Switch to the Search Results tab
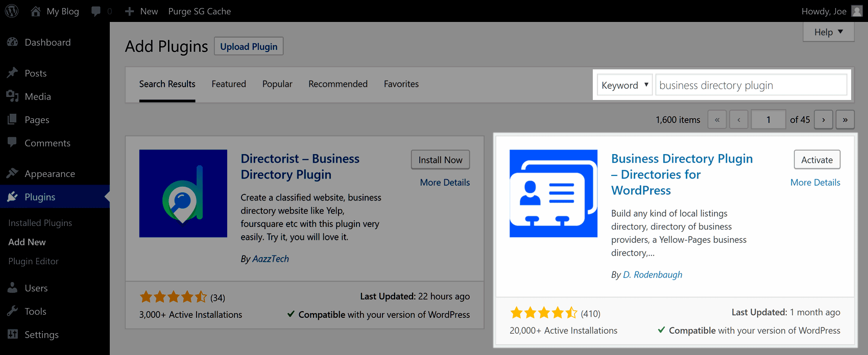 click(x=167, y=84)
